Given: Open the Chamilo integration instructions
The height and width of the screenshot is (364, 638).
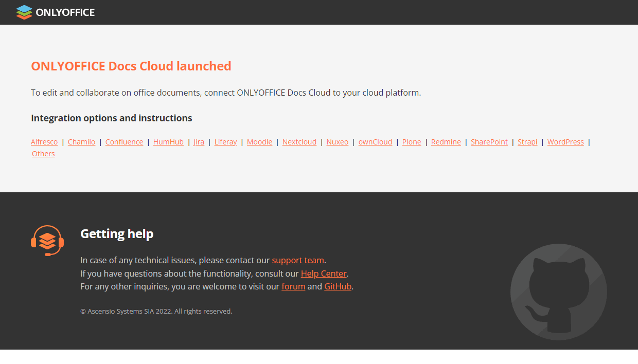Looking at the screenshot, I should tap(81, 142).
